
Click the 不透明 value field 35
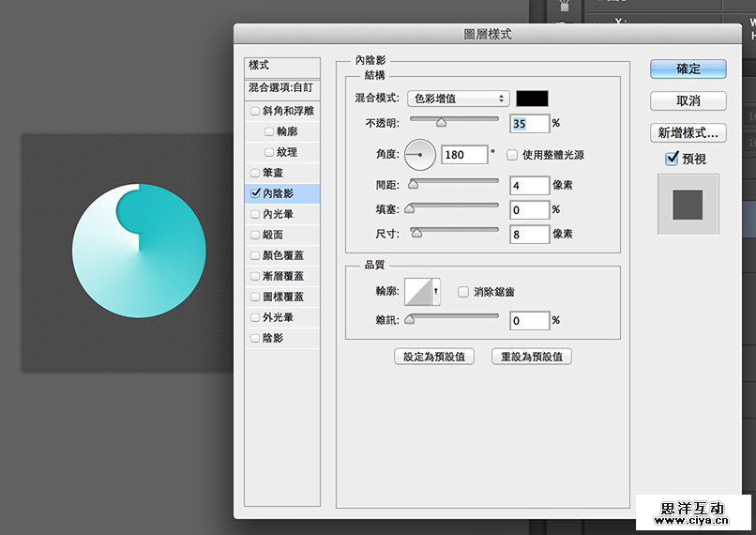pyautogui.click(x=529, y=124)
